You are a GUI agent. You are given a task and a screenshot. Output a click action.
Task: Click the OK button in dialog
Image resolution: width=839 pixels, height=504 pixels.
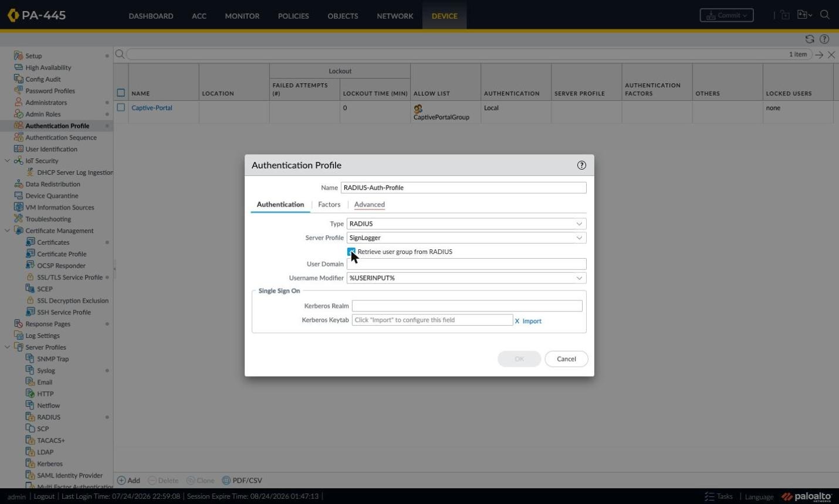519,359
